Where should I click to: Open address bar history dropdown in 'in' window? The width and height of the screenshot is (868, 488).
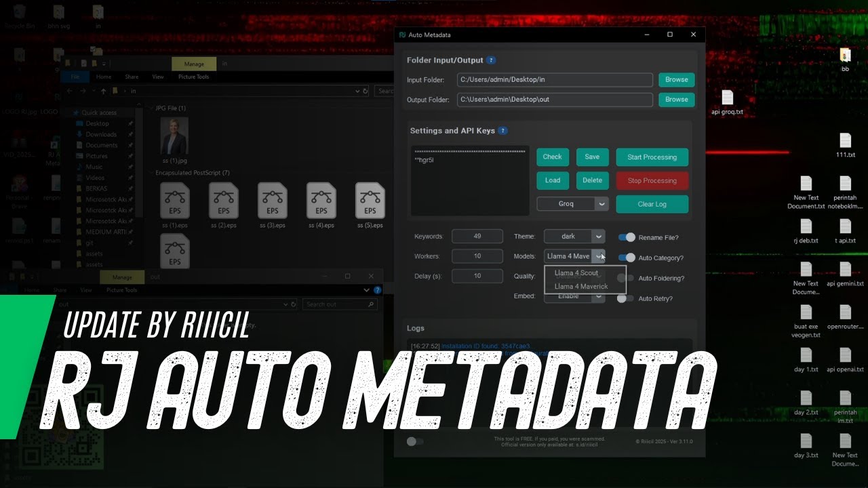click(x=357, y=91)
